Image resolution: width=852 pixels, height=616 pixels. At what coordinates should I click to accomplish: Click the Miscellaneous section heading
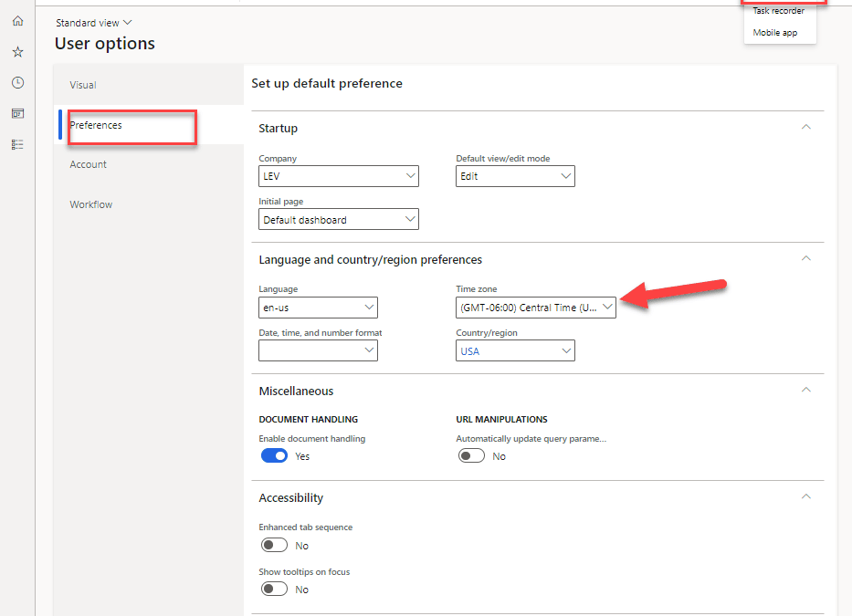pos(296,392)
